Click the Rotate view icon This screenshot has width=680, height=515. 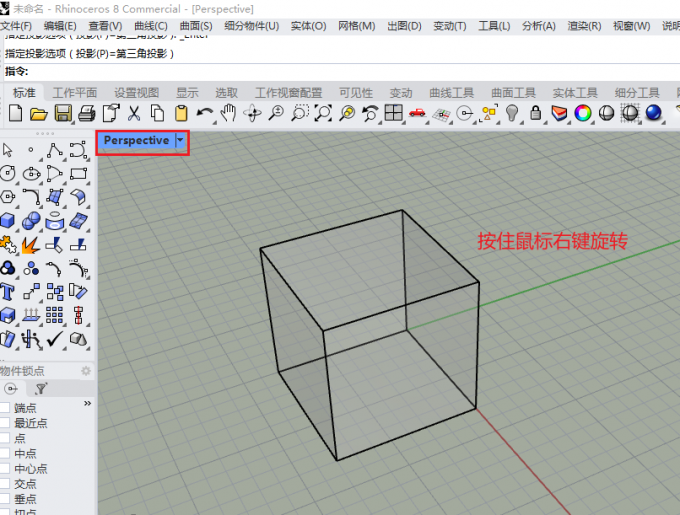(252, 114)
